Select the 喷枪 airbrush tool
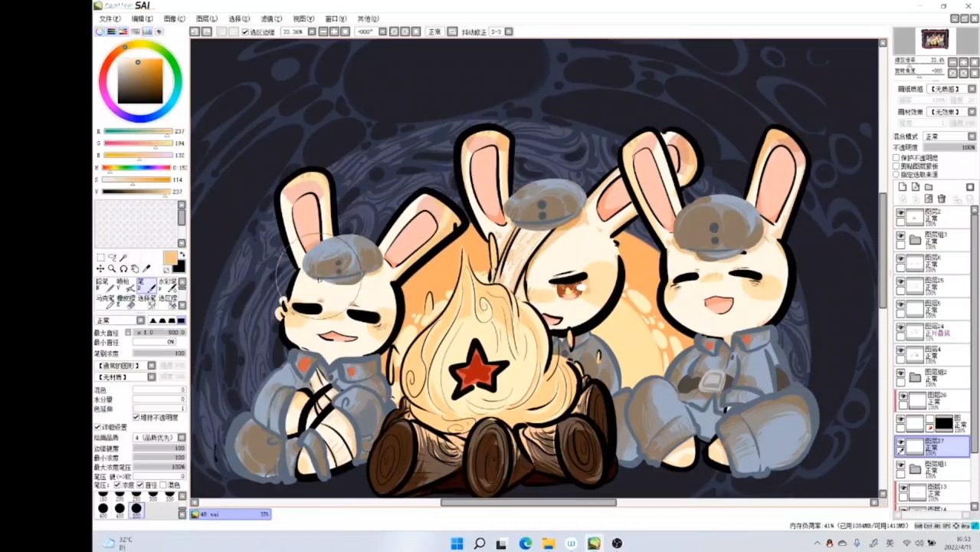Screen dimensions: 980x552 point(124,285)
